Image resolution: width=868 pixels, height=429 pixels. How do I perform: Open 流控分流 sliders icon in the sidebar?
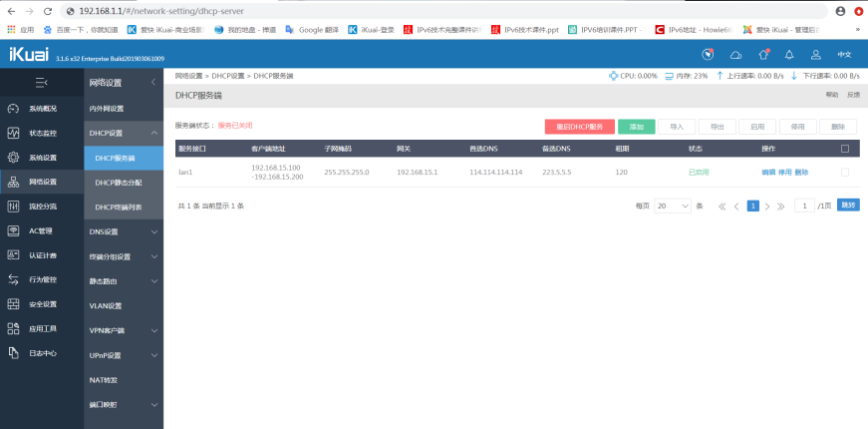point(13,207)
